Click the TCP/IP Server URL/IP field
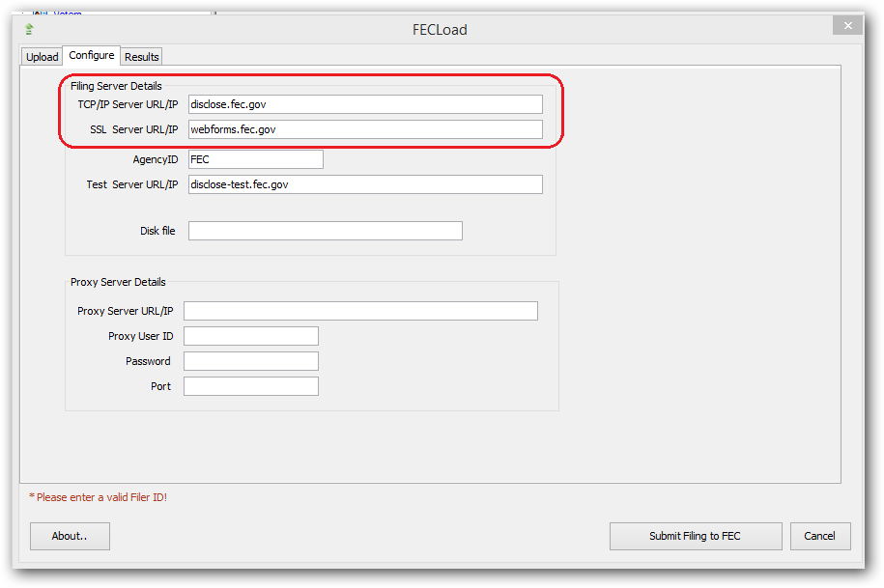Viewport: 884px width, 588px height. 365,104
